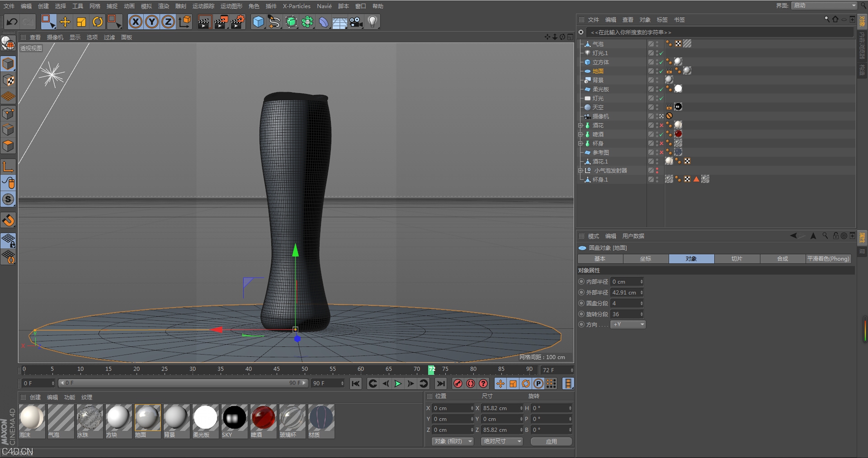The height and width of the screenshot is (458, 868).
Task: Toggle the X axis lock icon
Action: pyautogui.click(x=135, y=22)
